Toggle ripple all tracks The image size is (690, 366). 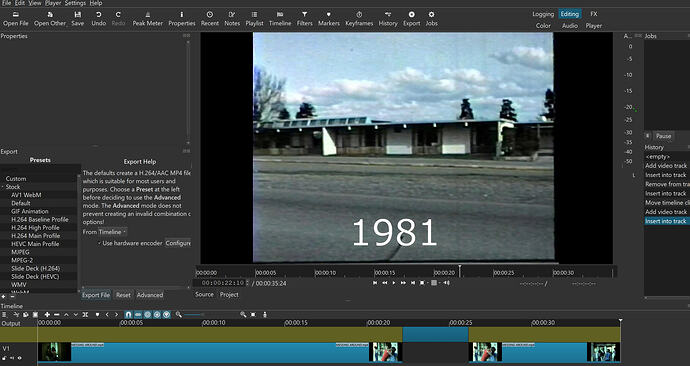point(157,315)
